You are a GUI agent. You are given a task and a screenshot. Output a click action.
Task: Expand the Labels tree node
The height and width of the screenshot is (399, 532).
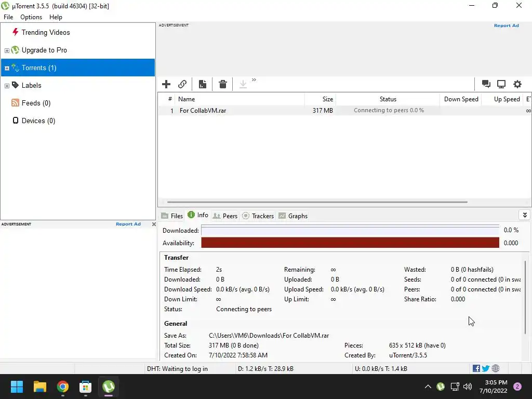click(x=7, y=86)
